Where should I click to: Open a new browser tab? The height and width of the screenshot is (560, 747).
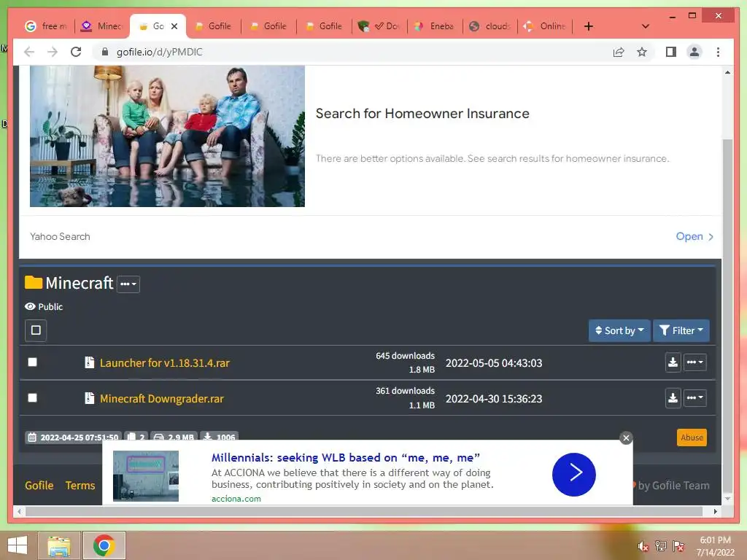click(589, 26)
